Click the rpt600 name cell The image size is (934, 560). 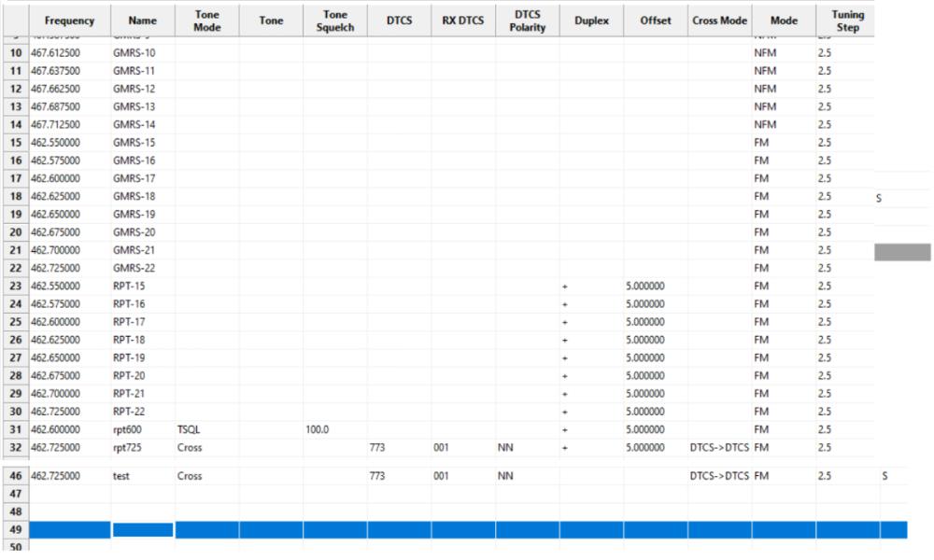click(142, 429)
